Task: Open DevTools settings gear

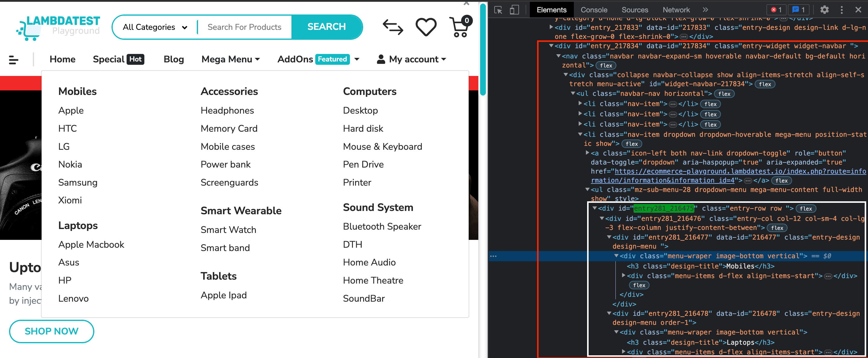Action: pos(825,10)
